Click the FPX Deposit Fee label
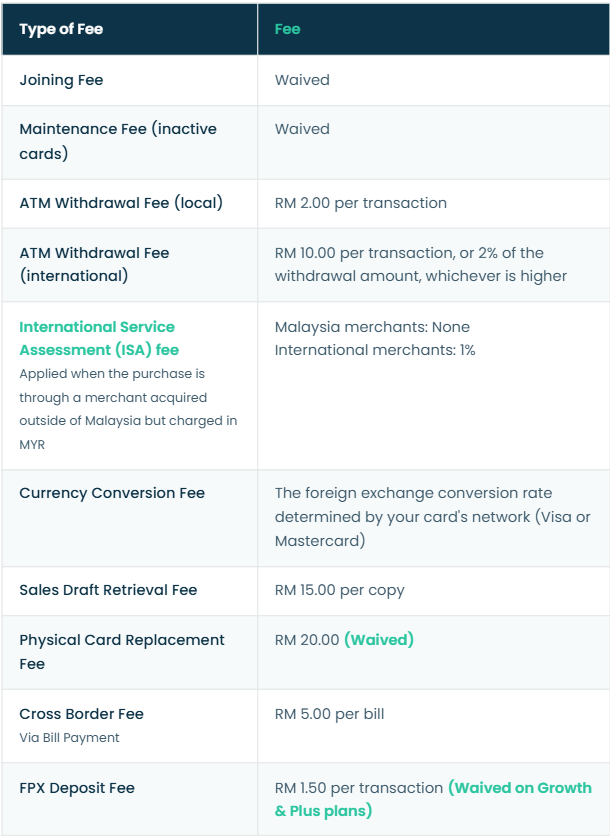This screenshot has height=837, width=612. point(77,788)
